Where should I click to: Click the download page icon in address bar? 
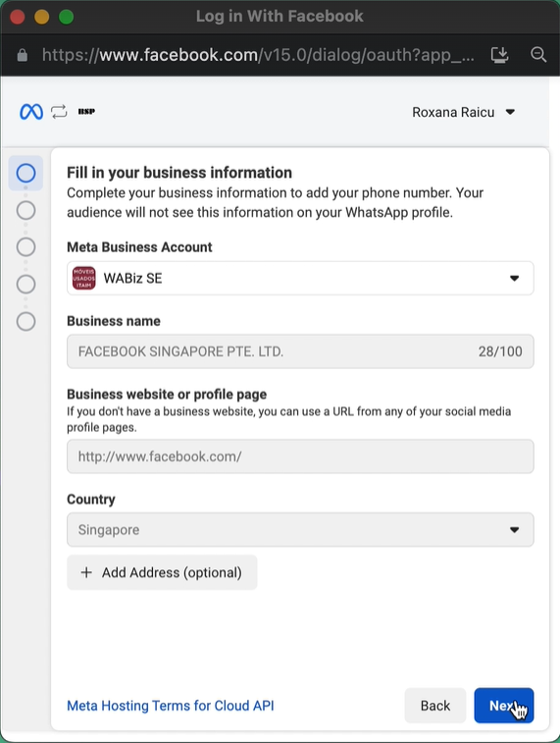point(499,55)
